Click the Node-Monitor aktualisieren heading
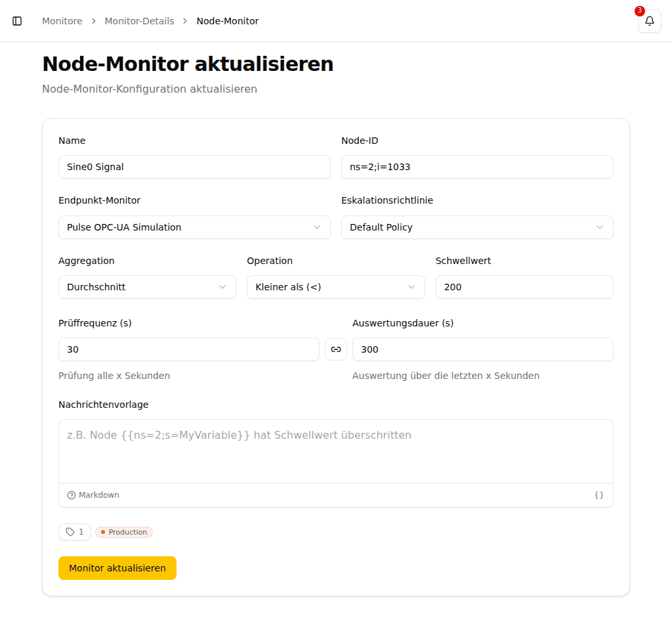This screenshot has height=618, width=672. (x=188, y=64)
